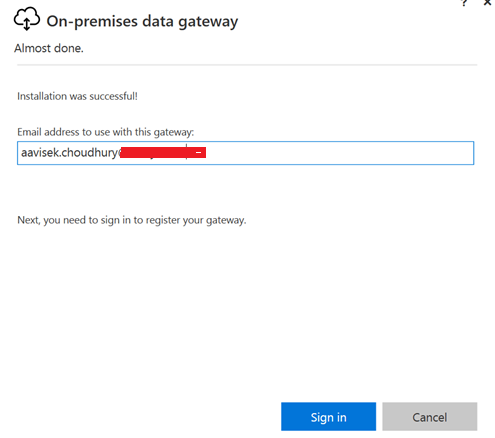Cancel the gateway setup
The width and height of the screenshot is (495, 438).
tap(429, 416)
